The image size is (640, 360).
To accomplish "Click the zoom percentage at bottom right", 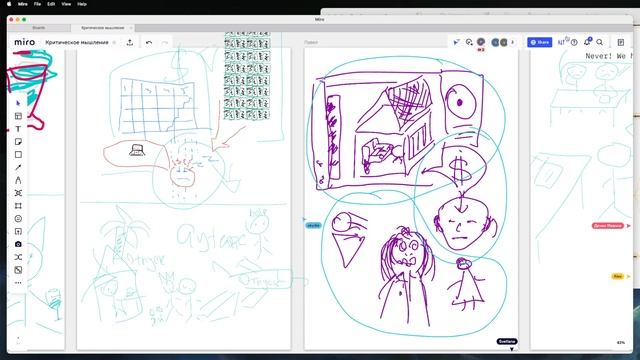I will pyautogui.click(x=621, y=342).
